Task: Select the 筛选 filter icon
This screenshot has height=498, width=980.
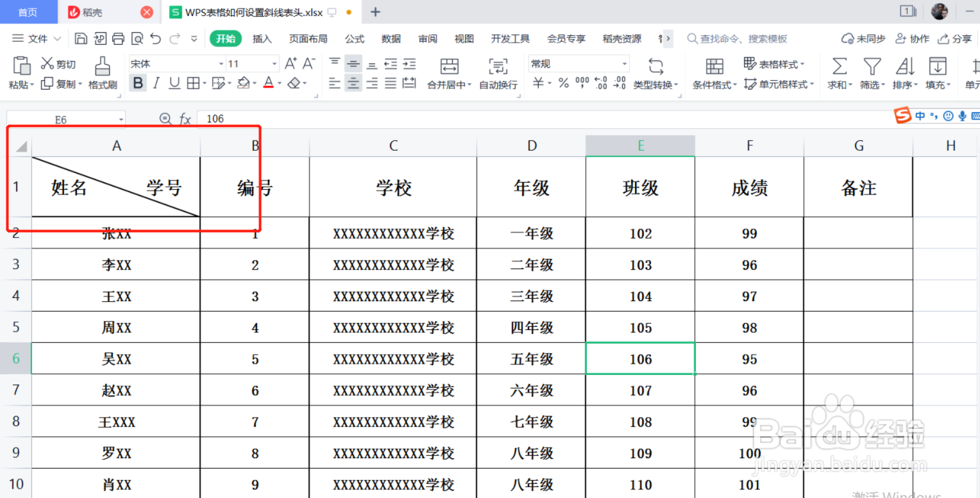Action: tap(871, 73)
